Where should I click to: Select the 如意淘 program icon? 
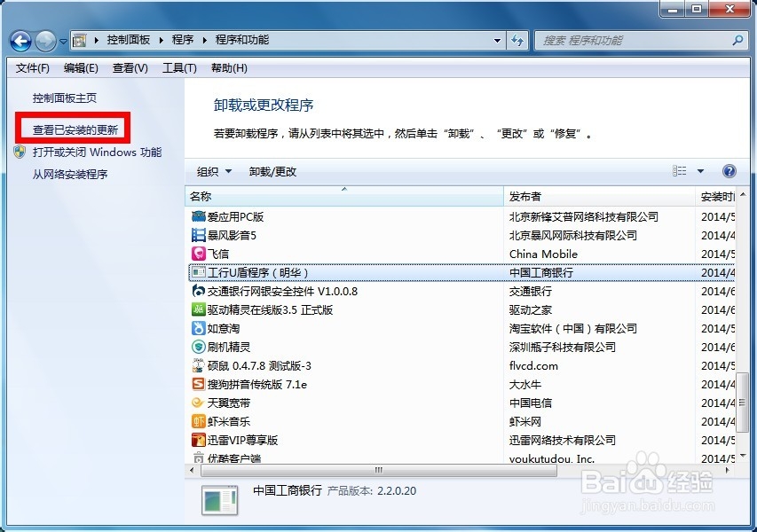pyautogui.click(x=199, y=328)
